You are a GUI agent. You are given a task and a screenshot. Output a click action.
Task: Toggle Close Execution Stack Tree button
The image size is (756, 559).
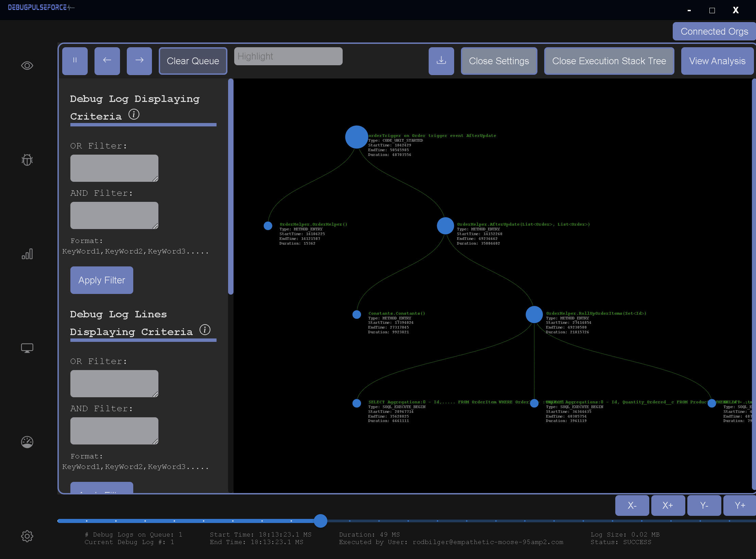[x=609, y=61]
